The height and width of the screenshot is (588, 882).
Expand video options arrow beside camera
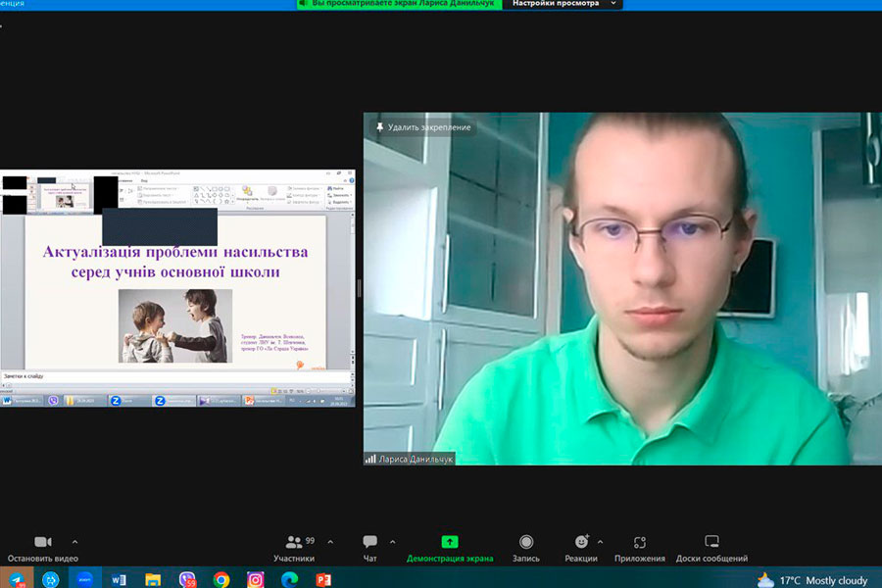(x=74, y=542)
